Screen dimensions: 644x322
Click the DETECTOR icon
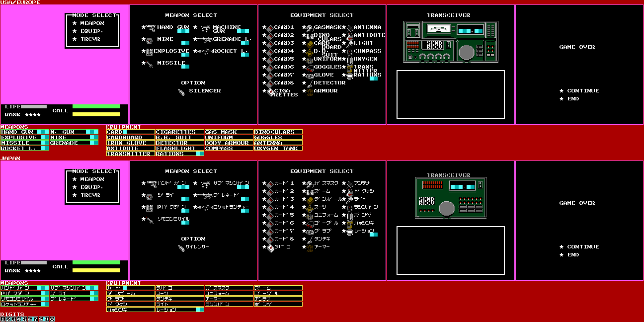(x=310, y=83)
